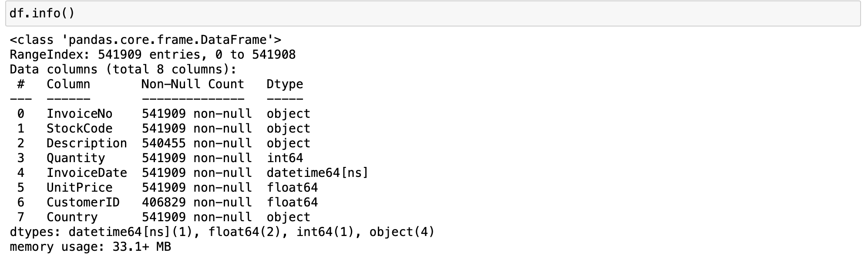The height and width of the screenshot is (266, 868).
Task: Click the InvoiceNo column name
Action: point(79,114)
